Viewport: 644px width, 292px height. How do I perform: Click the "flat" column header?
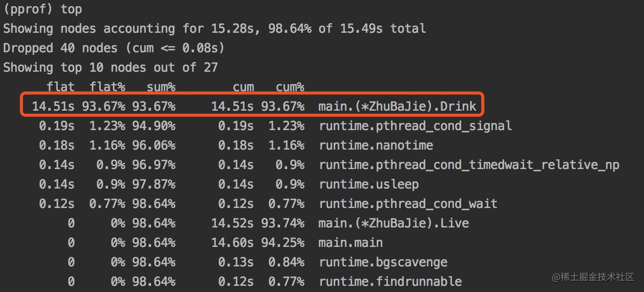[x=60, y=87]
